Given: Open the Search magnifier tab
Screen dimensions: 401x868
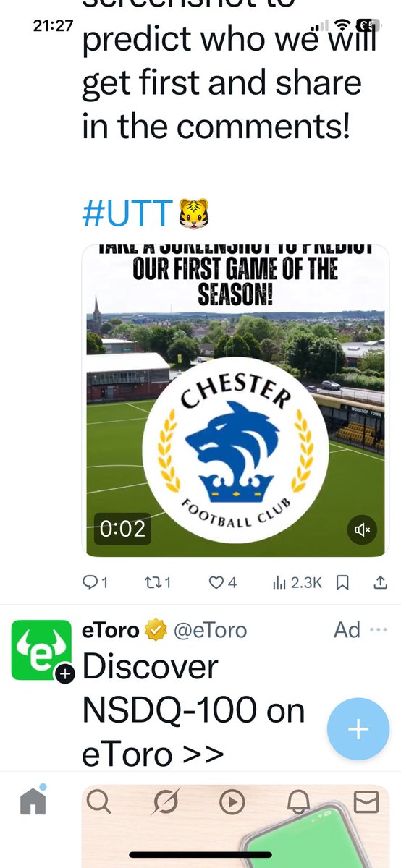Looking at the screenshot, I should tap(98, 801).
